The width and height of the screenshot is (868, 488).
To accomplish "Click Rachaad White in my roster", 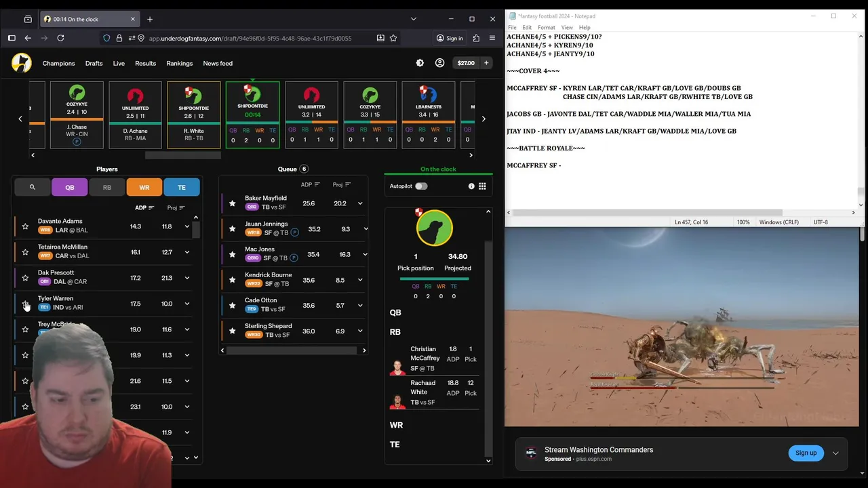I will [x=434, y=392].
